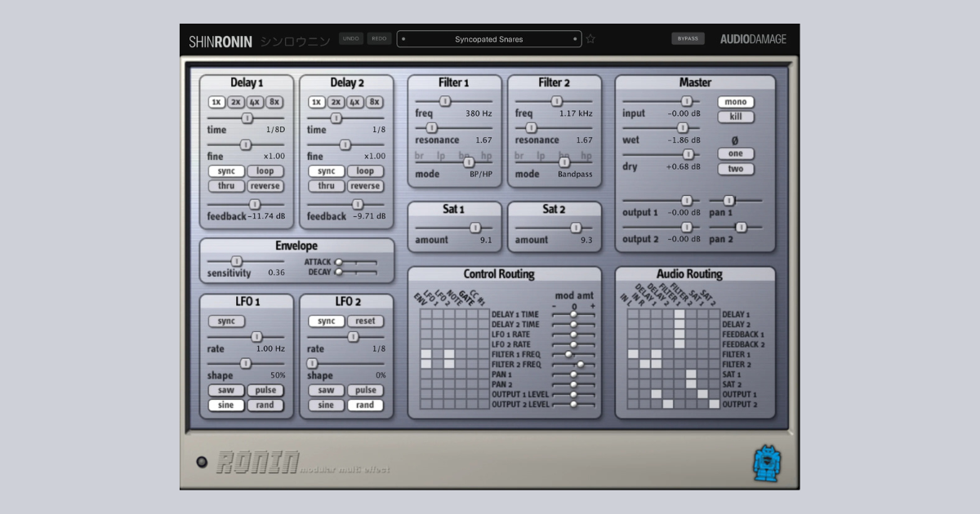Screen dimensions: 980x514
Task: Click the Master input slider
Action: click(x=661, y=101)
